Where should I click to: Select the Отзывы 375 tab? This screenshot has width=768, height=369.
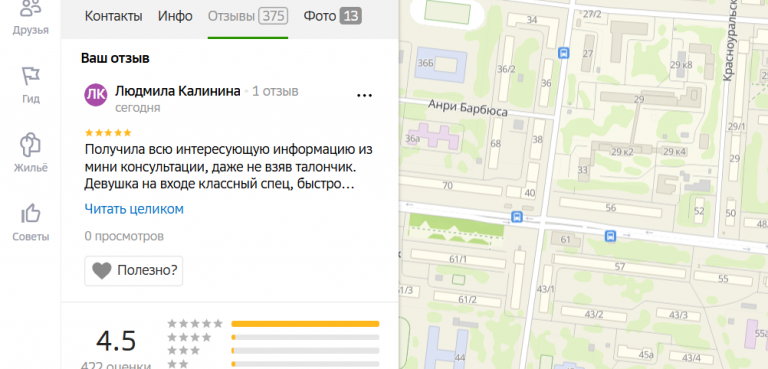tap(248, 16)
